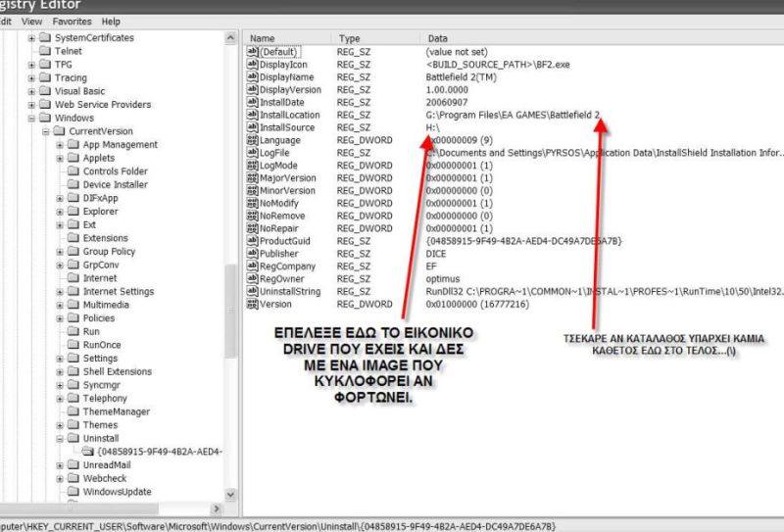Select the Multimedia tree key

coord(106,305)
